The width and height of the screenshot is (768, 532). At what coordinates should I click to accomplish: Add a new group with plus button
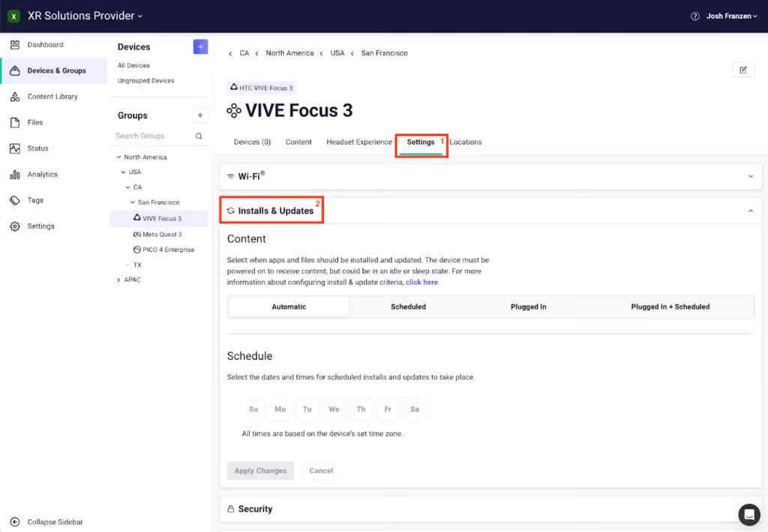[x=199, y=115]
